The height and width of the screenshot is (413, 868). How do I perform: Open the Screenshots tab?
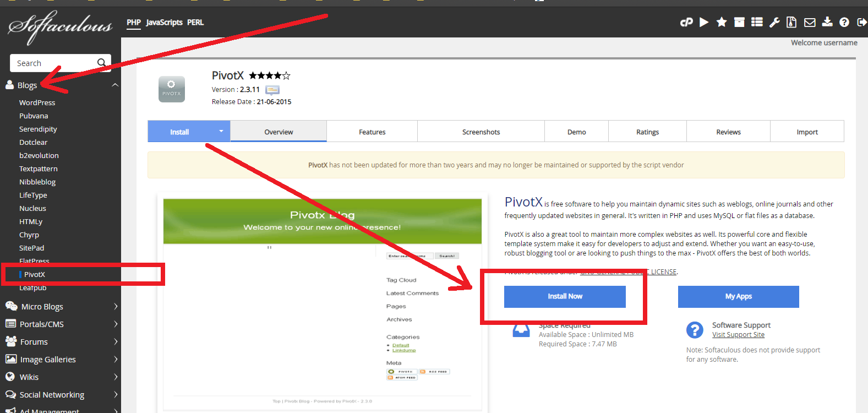pos(481,132)
